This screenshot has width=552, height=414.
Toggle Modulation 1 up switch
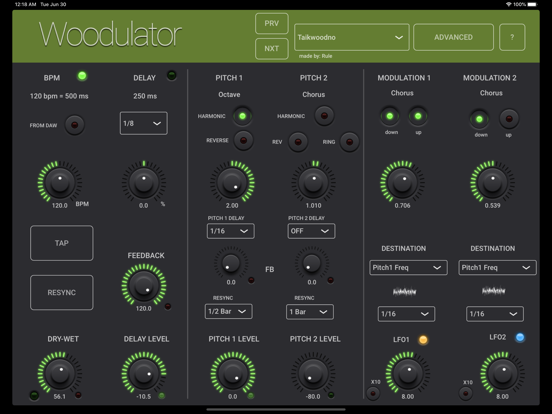pyautogui.click(x=418, y=116)
